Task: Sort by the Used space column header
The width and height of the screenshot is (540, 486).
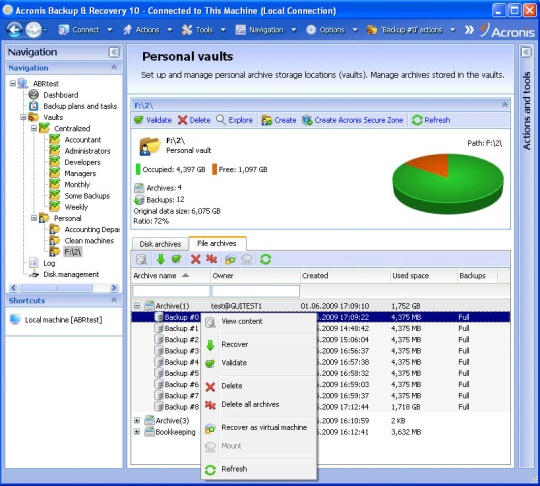Action: tap(424, 276)
